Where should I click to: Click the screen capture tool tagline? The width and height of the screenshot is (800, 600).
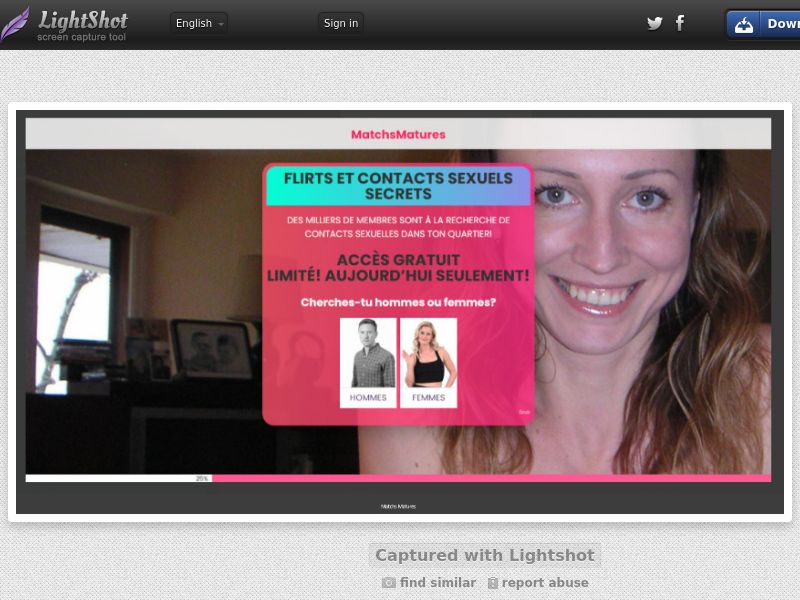point(80,37)
